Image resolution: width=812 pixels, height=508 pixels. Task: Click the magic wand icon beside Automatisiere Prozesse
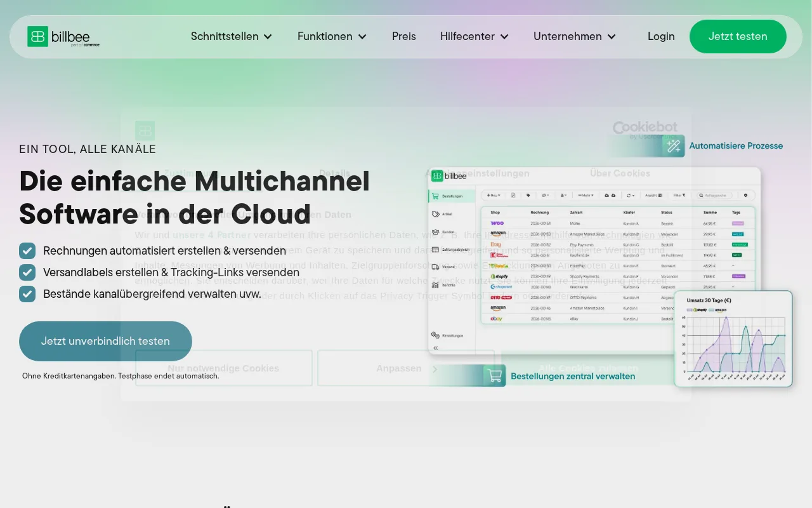click(674, 146)
